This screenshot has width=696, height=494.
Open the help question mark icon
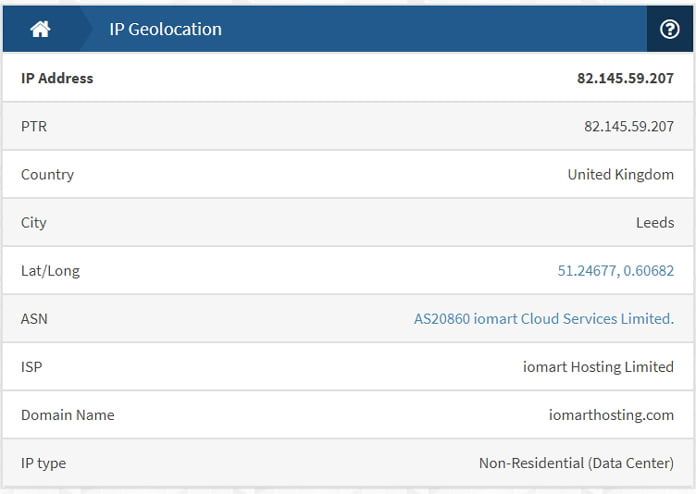click(669, 29)
